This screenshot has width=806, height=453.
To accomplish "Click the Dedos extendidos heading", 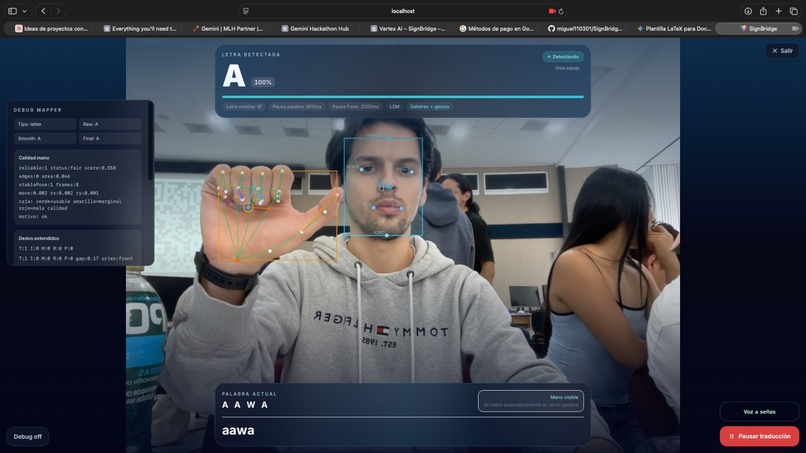I will (39, 238).
